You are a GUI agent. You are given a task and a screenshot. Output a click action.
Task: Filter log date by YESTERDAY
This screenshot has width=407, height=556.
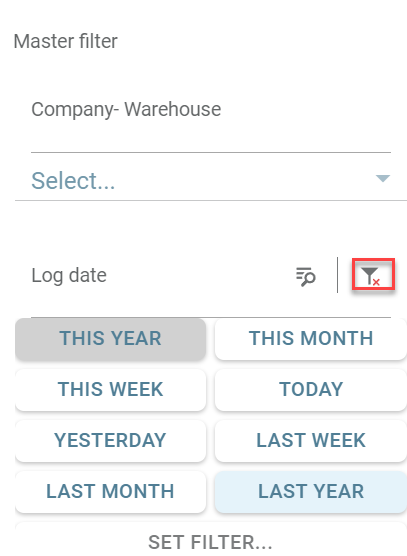(111, 440)
